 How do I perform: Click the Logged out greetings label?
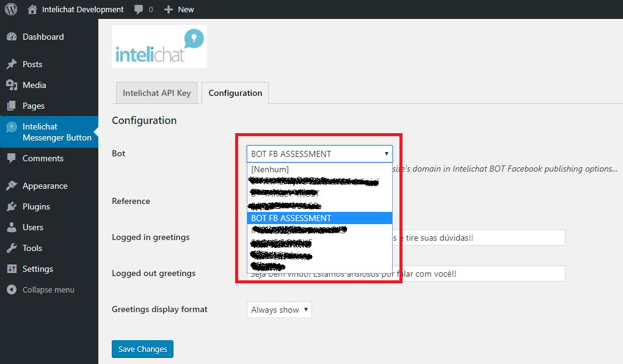click(153, 274)
